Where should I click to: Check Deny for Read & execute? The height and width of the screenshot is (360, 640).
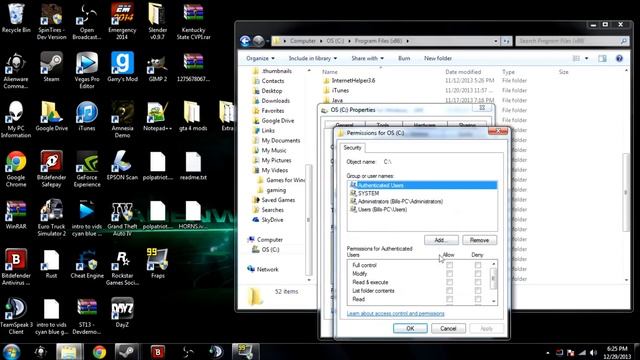point(478,282)
